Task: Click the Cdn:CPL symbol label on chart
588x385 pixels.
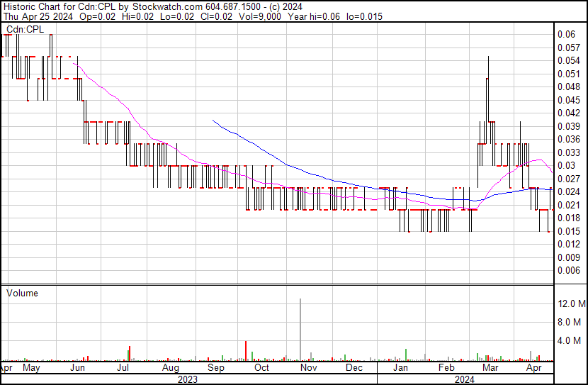Action: click(24, 29)
